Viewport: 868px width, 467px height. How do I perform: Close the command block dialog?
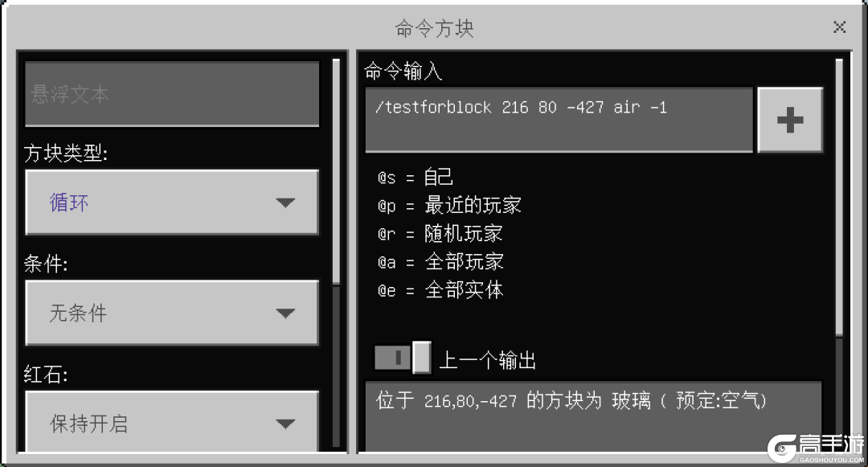pyautogui.click(x=839, y=27)
